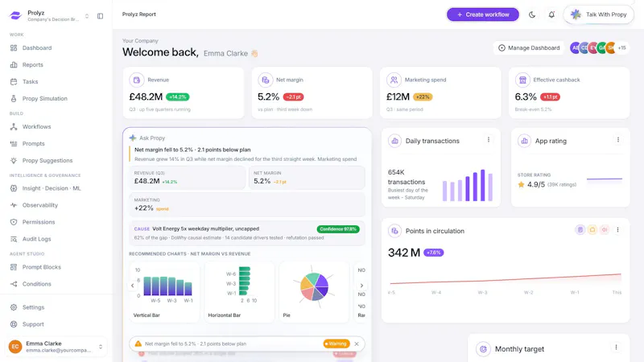Click the Marketing spend card icon

pos(394,80)
